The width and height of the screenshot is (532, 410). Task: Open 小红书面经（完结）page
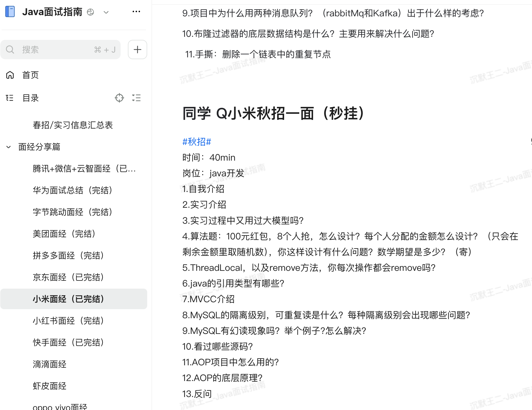[x=68, y=321]
